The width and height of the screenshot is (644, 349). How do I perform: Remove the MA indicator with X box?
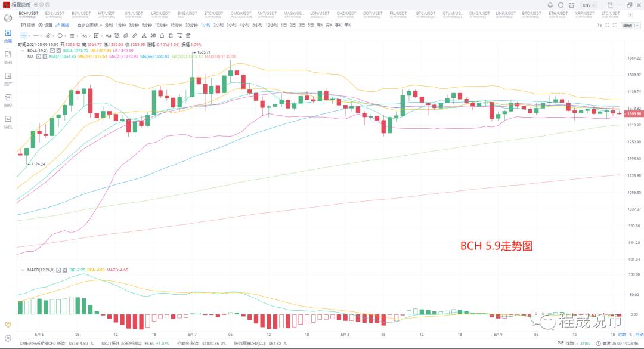coord(45,57)
